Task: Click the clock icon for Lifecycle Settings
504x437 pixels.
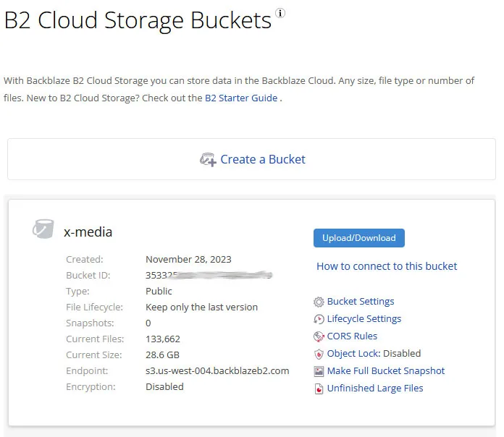Action: (x=319, y=319)
